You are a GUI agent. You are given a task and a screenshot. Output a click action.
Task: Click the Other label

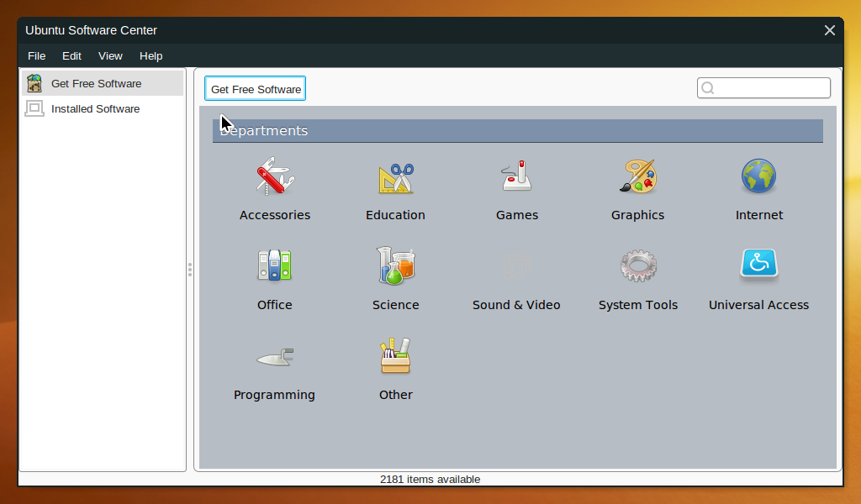coord(396,395)
